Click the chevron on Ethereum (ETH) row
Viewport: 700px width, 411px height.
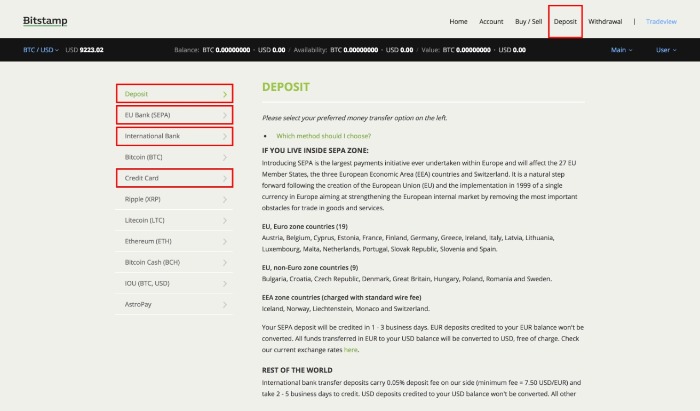[x=225, y=241]
